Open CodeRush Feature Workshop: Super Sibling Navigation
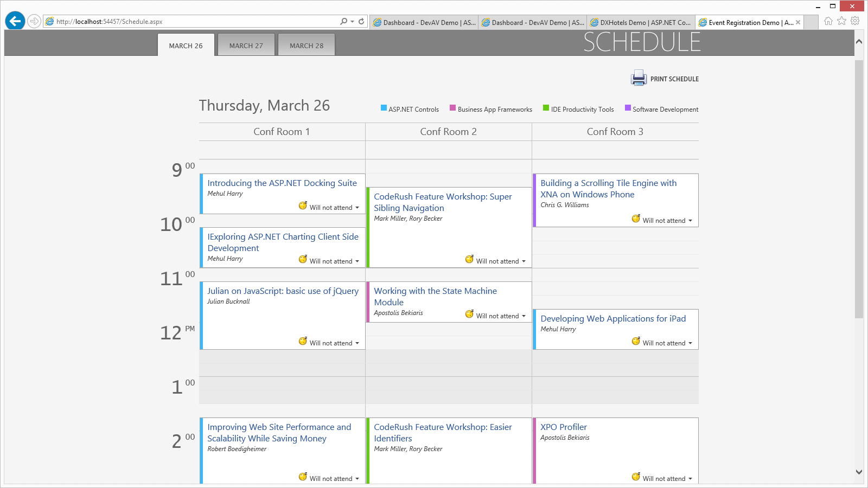 443,202
